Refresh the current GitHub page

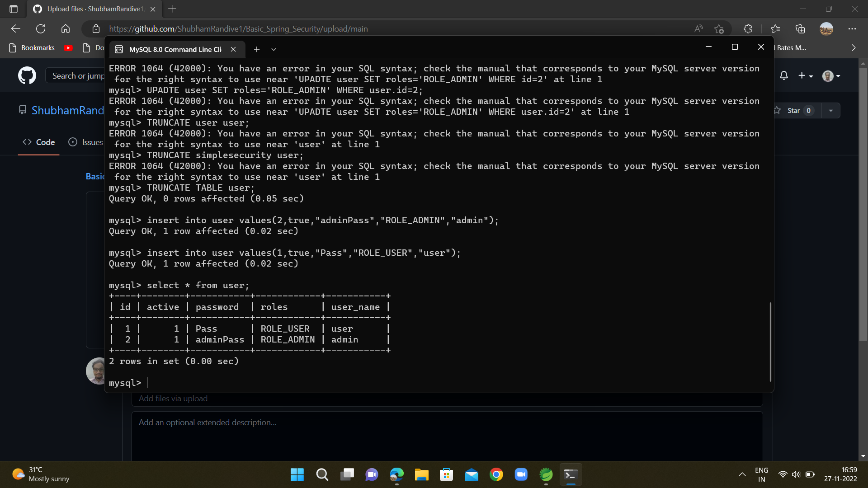(x=41, y=28)
